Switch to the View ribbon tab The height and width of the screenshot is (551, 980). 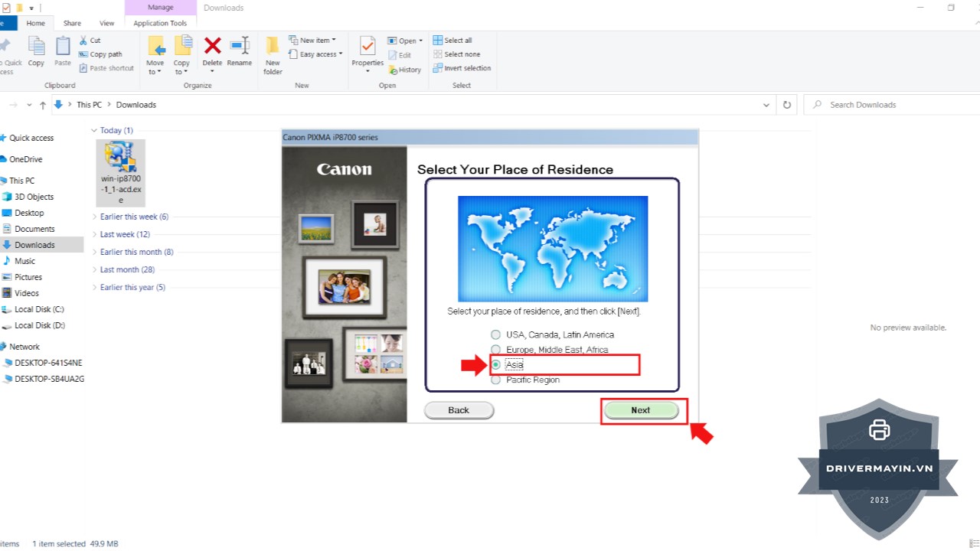(x=106, y=24)
